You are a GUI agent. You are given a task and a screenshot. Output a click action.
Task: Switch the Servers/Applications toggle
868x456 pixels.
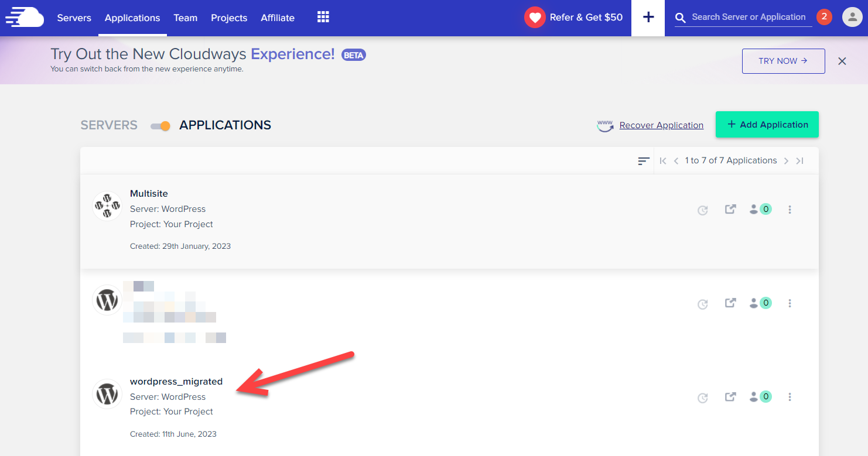[160, 126]
